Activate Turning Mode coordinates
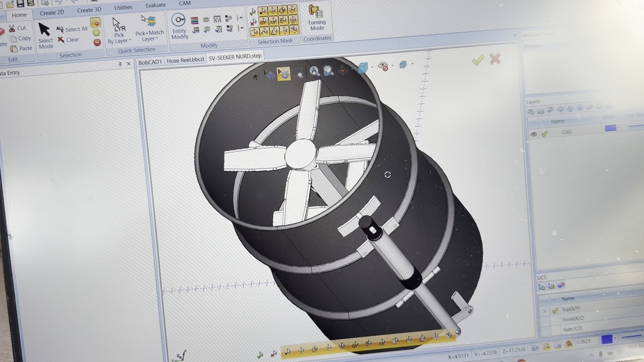644x362 pixels. pyautogui.click(x=316, y=17)
